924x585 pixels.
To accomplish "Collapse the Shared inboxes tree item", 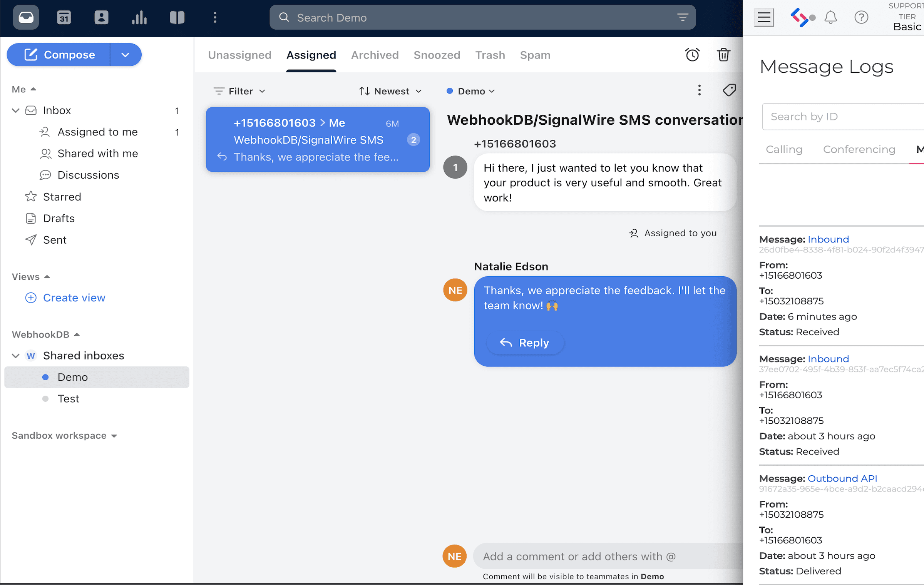I will coord(15,356).
